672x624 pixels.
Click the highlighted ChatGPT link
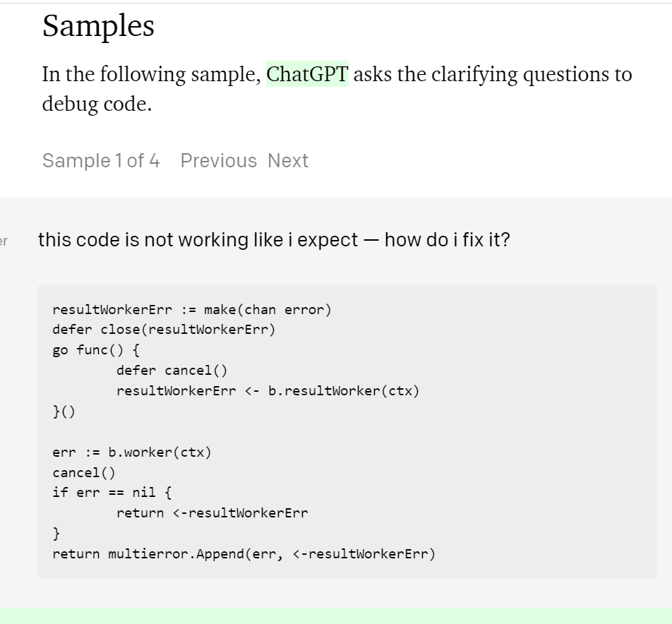click(x=307, y=74)
